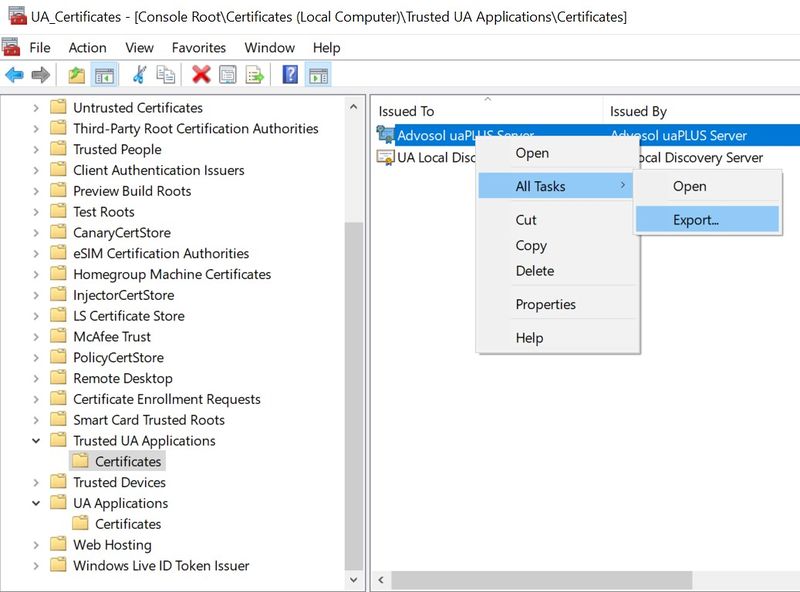This screenshot has width=800, height=592.
Task: Click the Copy toolbar icon
Action: point(166,75)
